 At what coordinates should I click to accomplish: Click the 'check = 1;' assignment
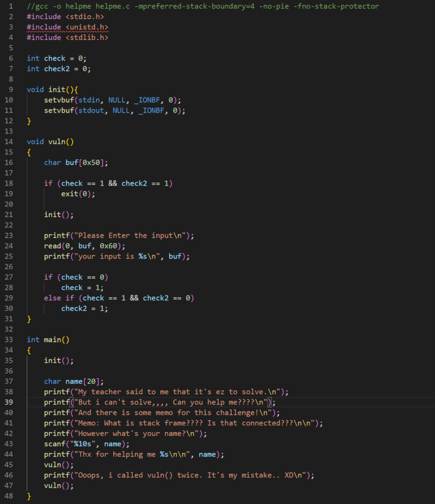(x=82, y=287)
